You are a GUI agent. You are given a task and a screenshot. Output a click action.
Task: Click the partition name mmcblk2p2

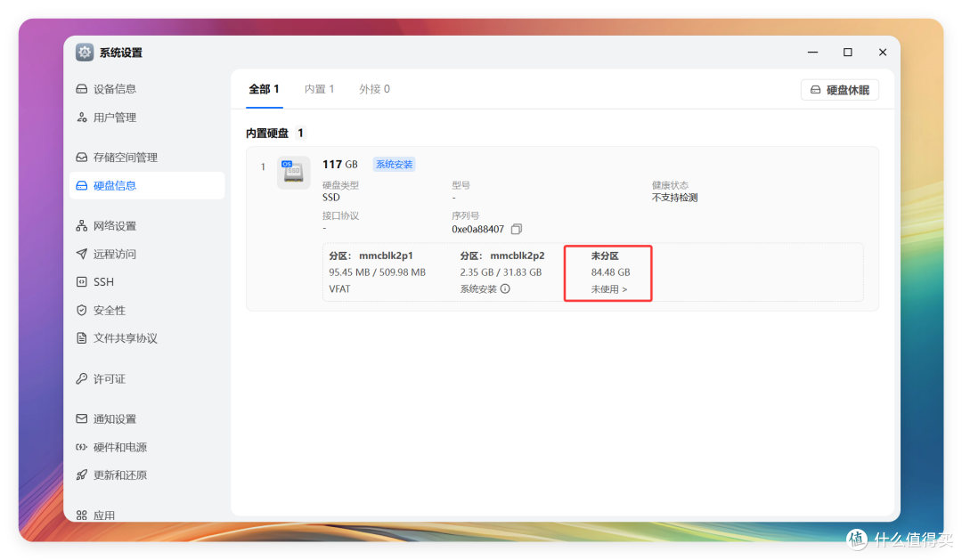518,256
